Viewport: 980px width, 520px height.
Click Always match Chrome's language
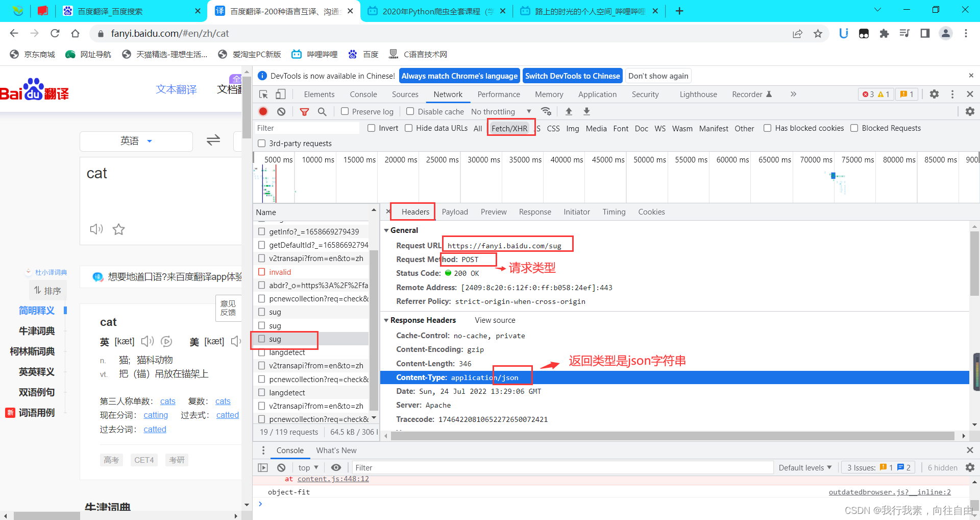459,76
